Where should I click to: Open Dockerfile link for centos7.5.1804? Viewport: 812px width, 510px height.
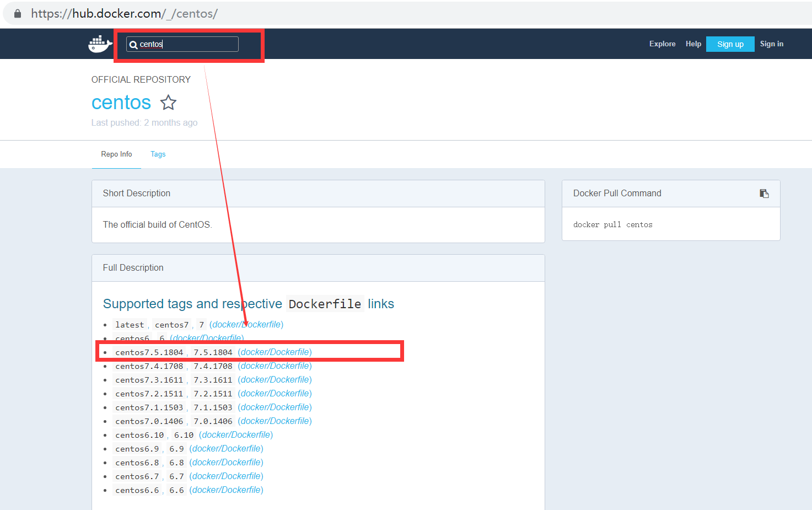coord(275,352)
